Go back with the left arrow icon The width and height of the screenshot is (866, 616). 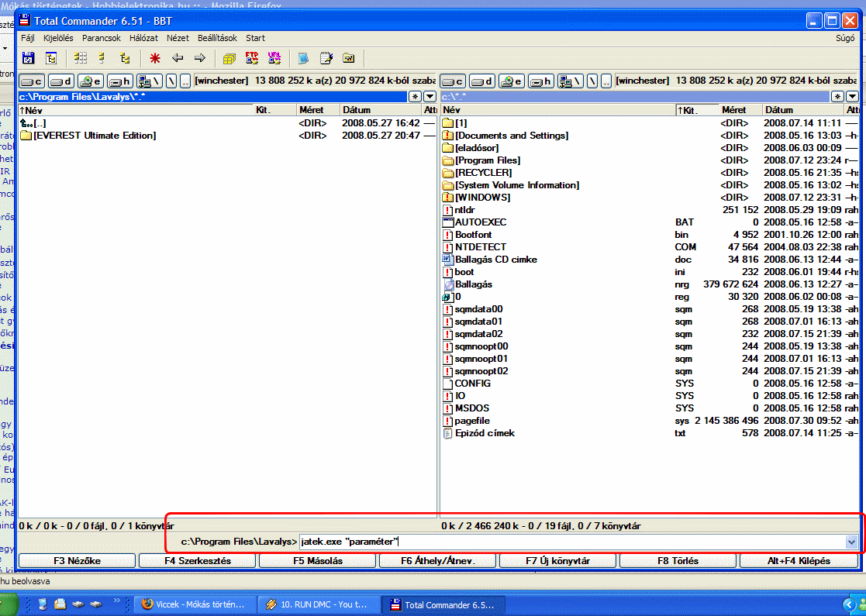pos(178,58)
